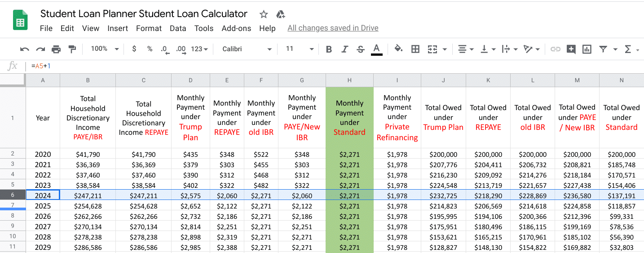The height and width of the screenshot is (253, 644).
Task: Open the View menu
Action: coord(91,28)
